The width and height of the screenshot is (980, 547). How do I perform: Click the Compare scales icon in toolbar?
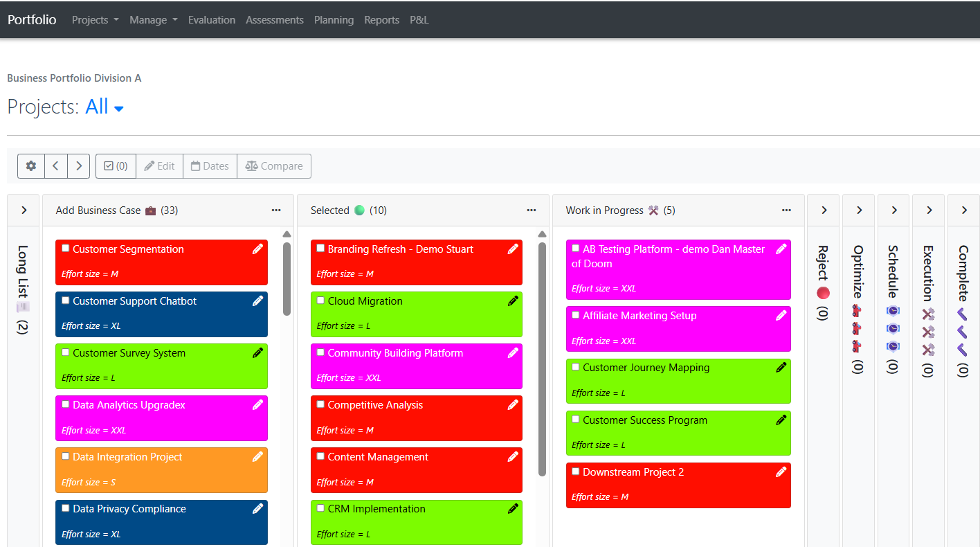tap(274, 165)
